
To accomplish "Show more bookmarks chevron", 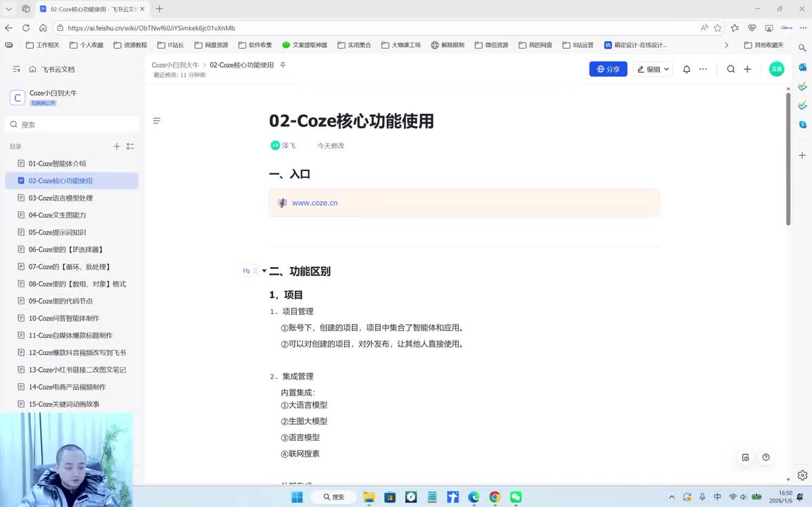I will coord(727,45).
